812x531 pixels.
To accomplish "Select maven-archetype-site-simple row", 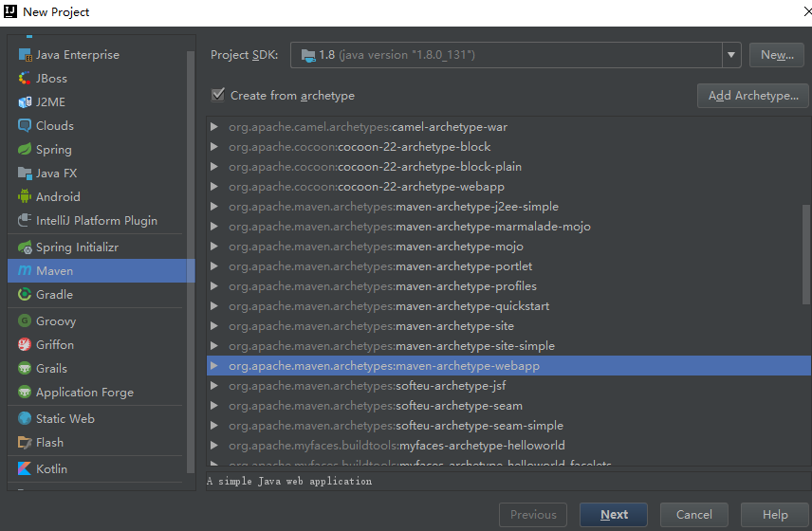I will [x=508, y=346].
